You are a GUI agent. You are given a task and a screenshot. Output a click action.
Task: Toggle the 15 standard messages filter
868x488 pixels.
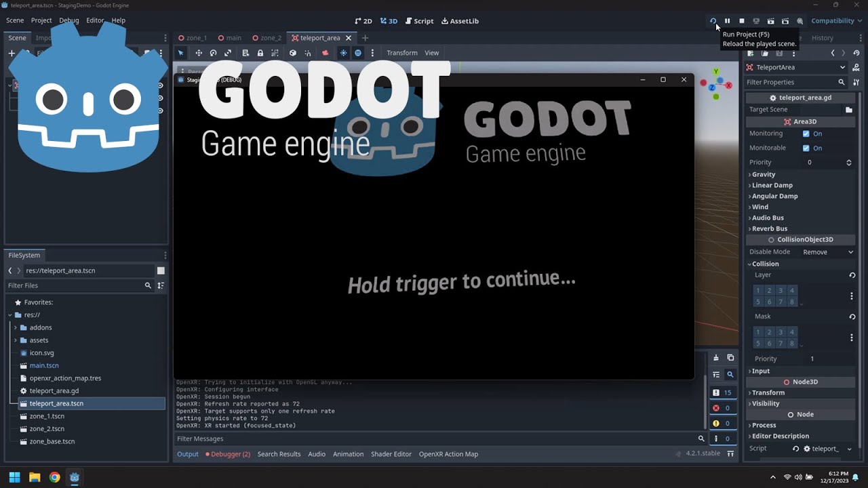723,392
